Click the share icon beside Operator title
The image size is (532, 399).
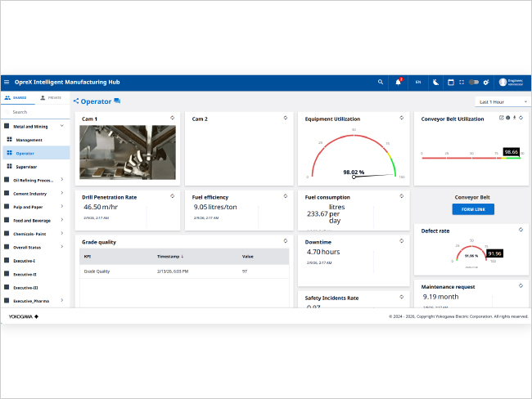pyautogui.click(x=76, y=101)
